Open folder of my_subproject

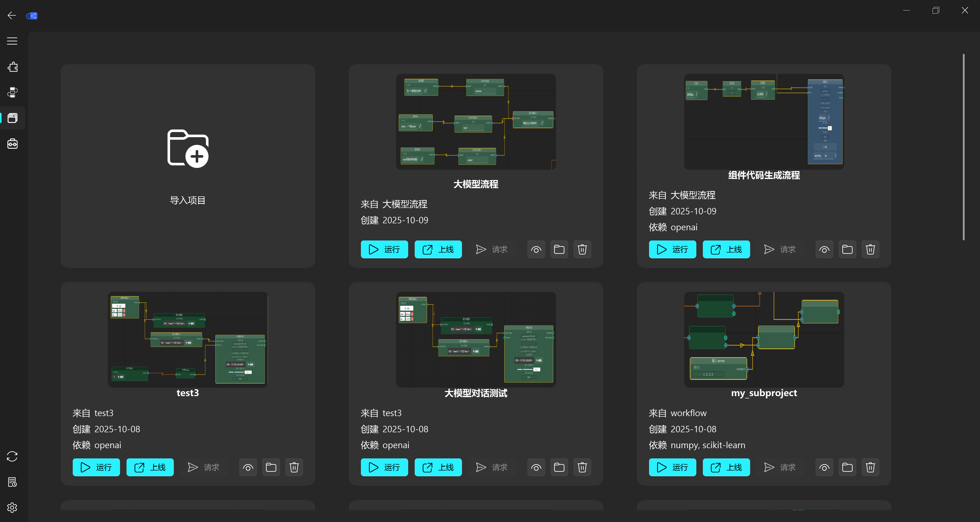(x=847, y=467)
